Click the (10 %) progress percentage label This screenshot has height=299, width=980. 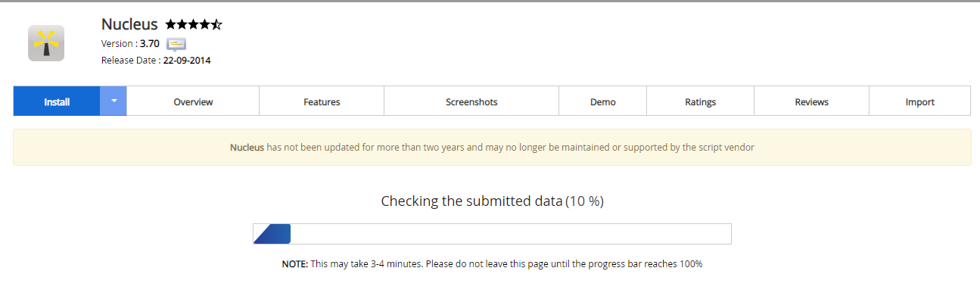[x=585, y=201]
